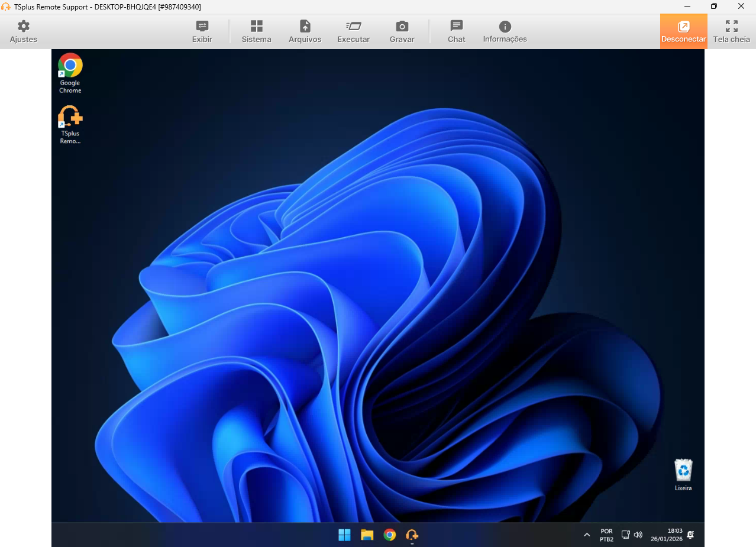Open the Arquivos file transfer tool
Viewport: 756px width, 547px height.
tap(305, 32)
